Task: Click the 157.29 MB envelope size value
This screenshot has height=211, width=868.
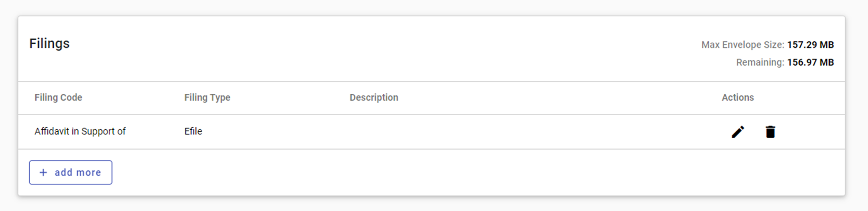Action: (811, 45)
